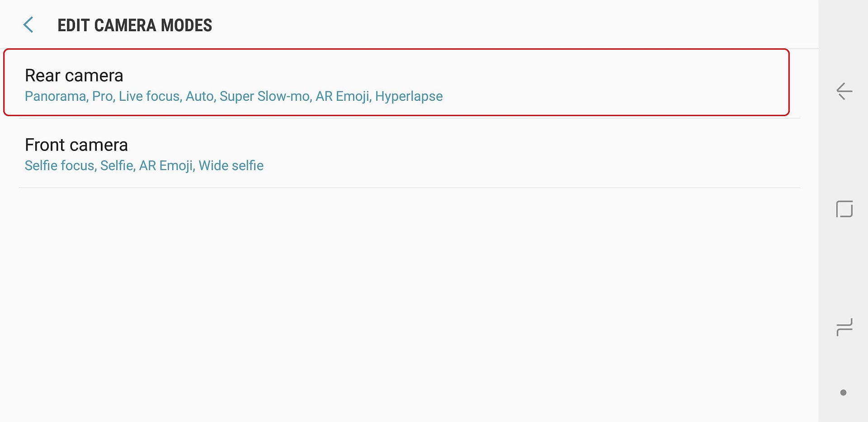The image size is (868, 422).
Task: Tap the small dot in navigation bar
Action: [x=843, y=393]
